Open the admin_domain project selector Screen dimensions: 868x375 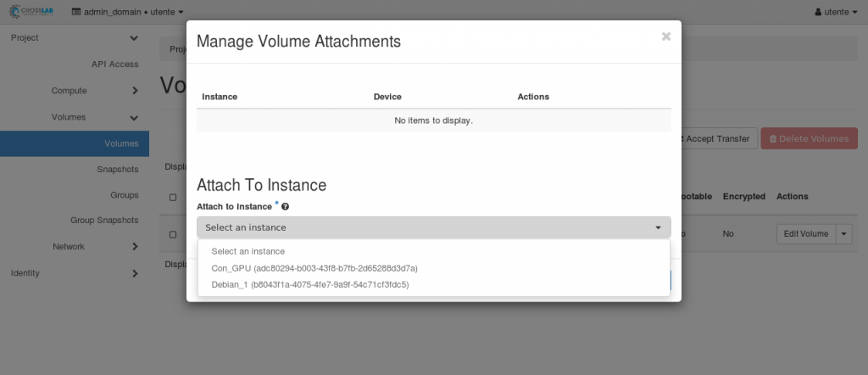[127, 12]
